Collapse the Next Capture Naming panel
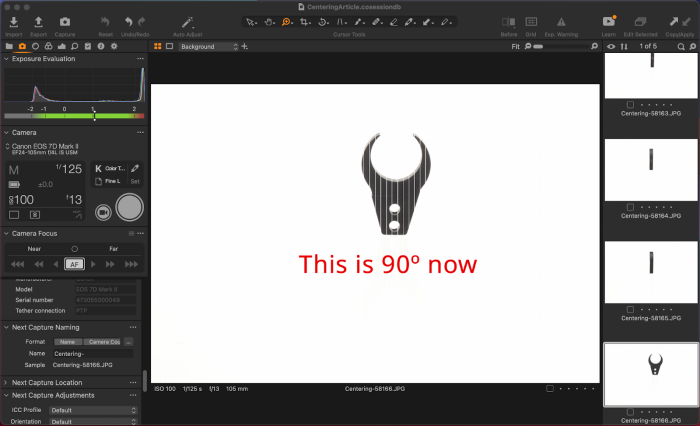 coord(6,327)
